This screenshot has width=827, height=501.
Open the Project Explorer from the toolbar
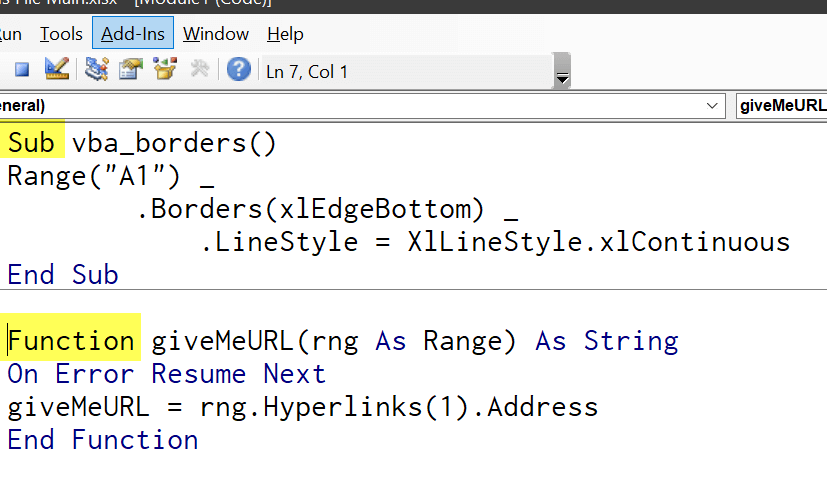97,70
